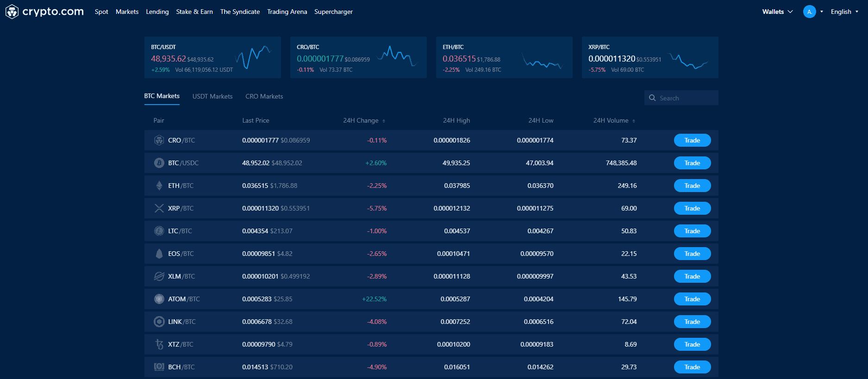Click the LINK/BTC pair name
This screenshot has height=379, width=868.
tap(182, 322)
